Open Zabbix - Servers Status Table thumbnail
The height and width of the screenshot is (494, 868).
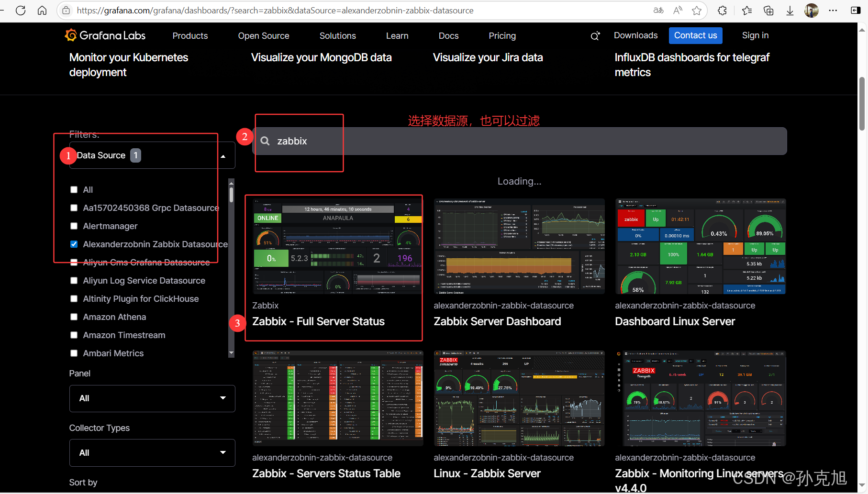click(338, 398)
